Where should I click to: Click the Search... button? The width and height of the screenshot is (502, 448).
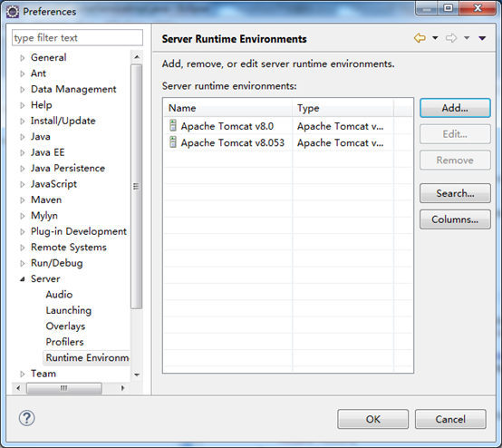(x=455, y=193)
